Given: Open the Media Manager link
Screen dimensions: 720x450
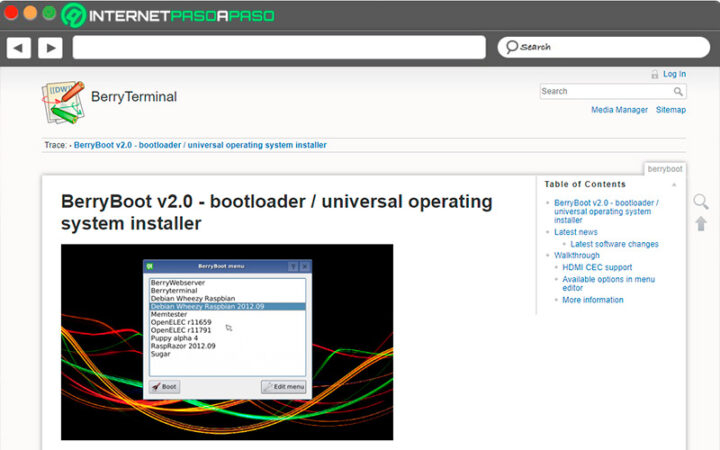Looking at the screenshot, I should (x=619, y=110).
